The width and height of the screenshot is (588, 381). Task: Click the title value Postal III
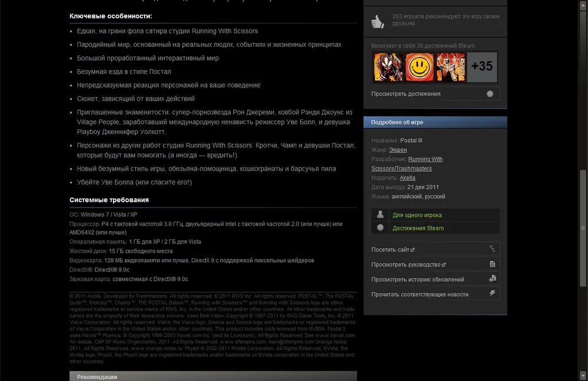[x=411, y=141]
